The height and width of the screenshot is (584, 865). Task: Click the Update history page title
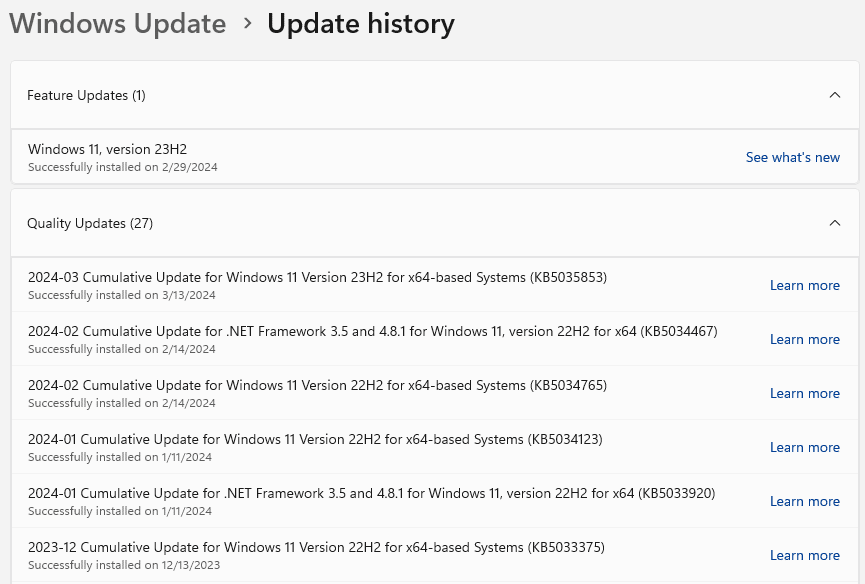[361, 24]
